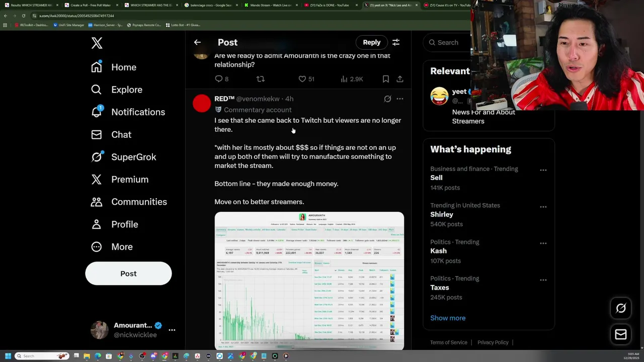Go back using the arrow beside Post
Image resolution: width=644 pixels, height=362 pixels.
(197, 42)
